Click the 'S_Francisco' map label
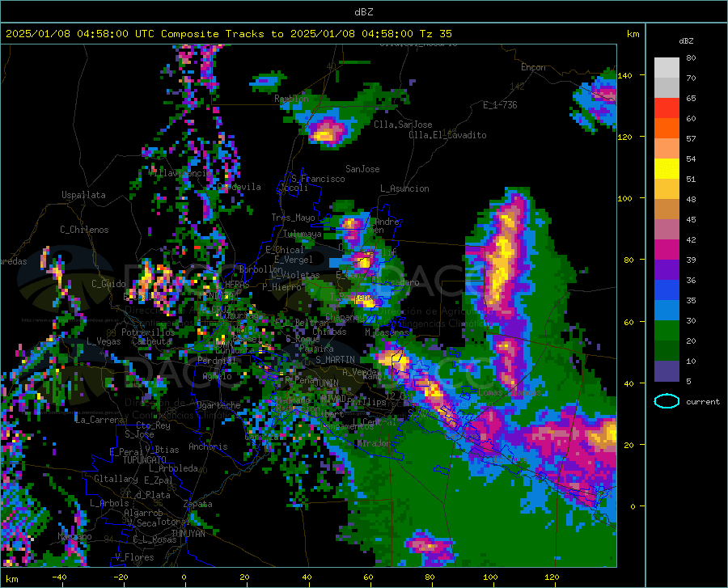The height and width of the screenshot is (588, 728). [x=318, y=179]
